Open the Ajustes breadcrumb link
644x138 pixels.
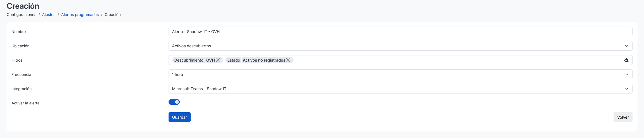(49, 15)
